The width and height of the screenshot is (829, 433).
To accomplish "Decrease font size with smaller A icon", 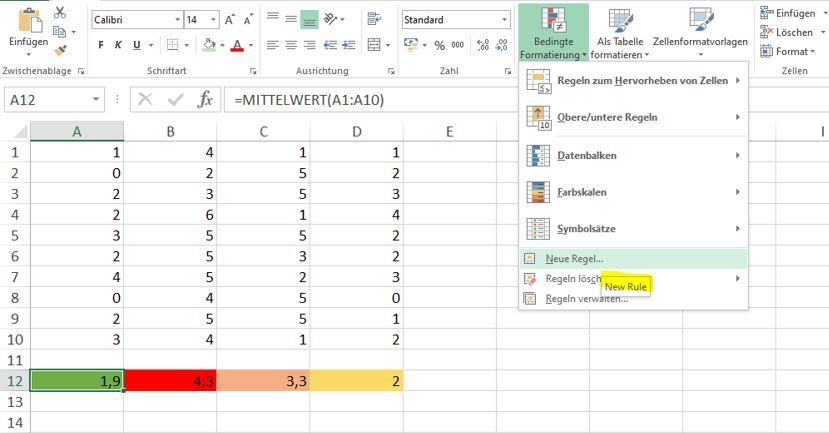I will [x=247, y=20].
